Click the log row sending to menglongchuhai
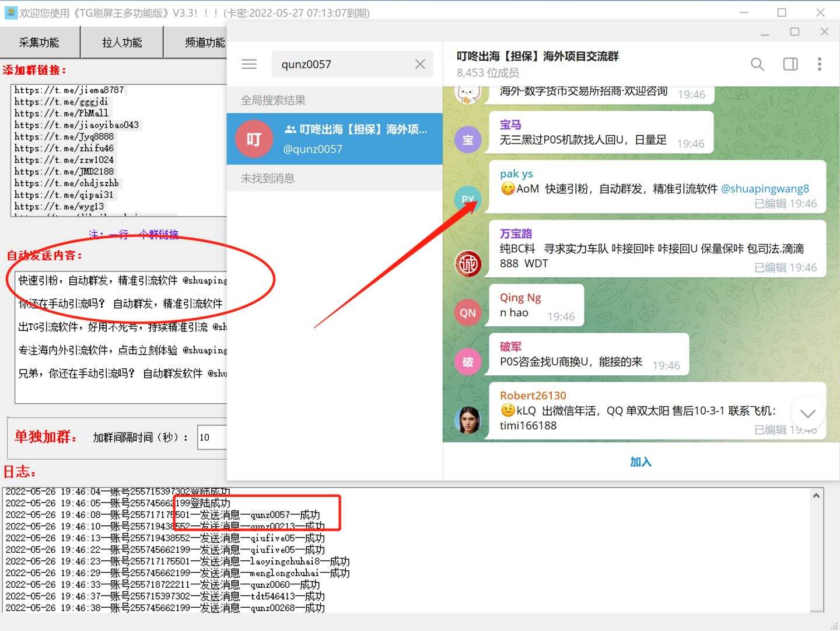 [177, 573]
